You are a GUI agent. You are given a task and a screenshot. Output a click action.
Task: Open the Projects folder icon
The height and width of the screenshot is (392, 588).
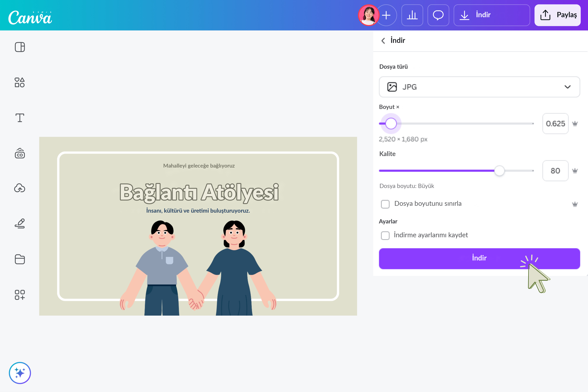click(20, 259)
